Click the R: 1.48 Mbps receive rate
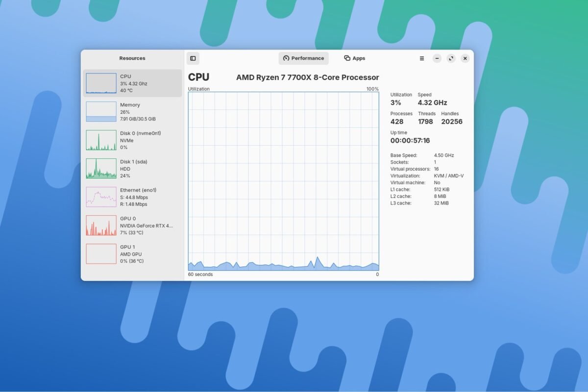The width and height of the screenshot is (588, 392). [x=134, y=204]
